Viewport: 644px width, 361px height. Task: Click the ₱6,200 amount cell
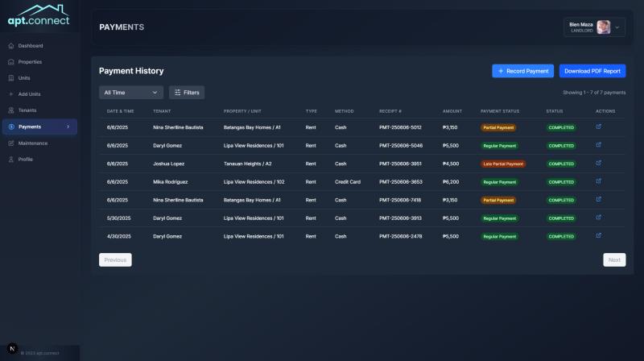click(x=451, y=182)
